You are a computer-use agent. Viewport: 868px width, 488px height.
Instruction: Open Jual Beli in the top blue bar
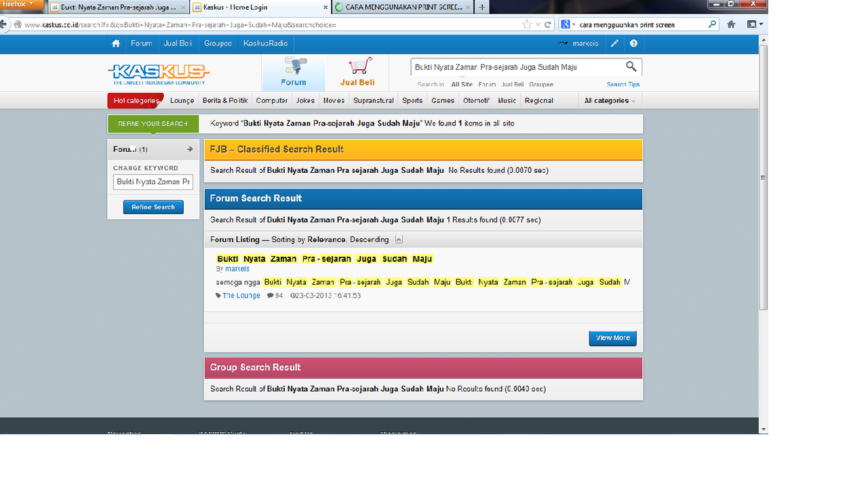pyautogui.click(x=178, y=43)
